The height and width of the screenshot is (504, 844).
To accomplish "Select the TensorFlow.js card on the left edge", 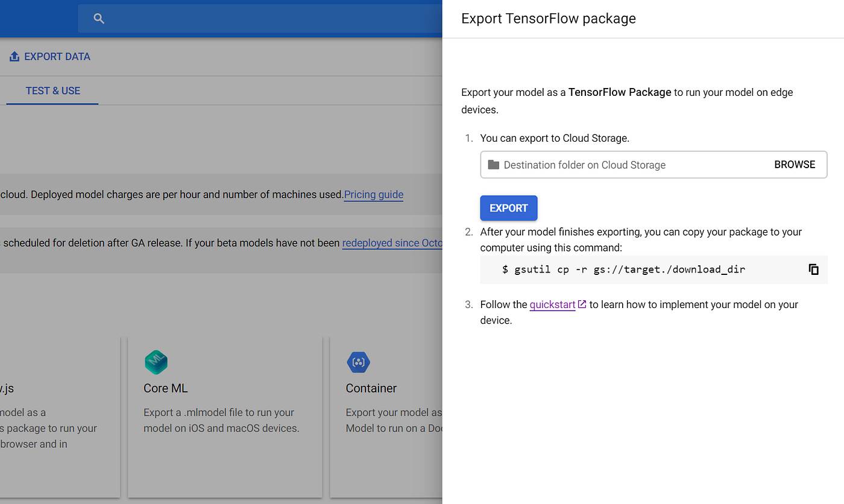I will click(60, 416).
